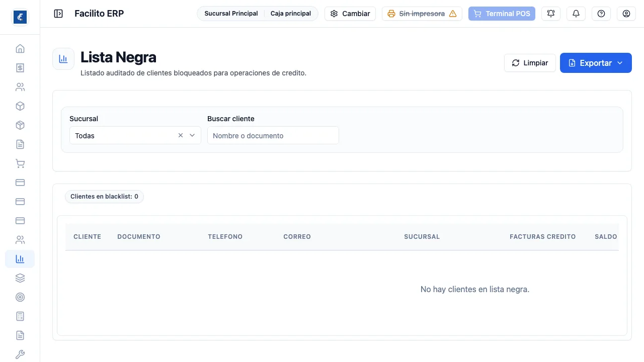Screen dimensions: 644x362
Task: Select the taped package box sidebar icon
Action: pos(20,125)
